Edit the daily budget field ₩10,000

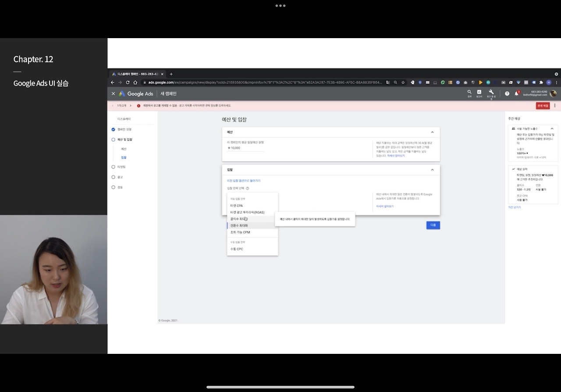(246, 148)
